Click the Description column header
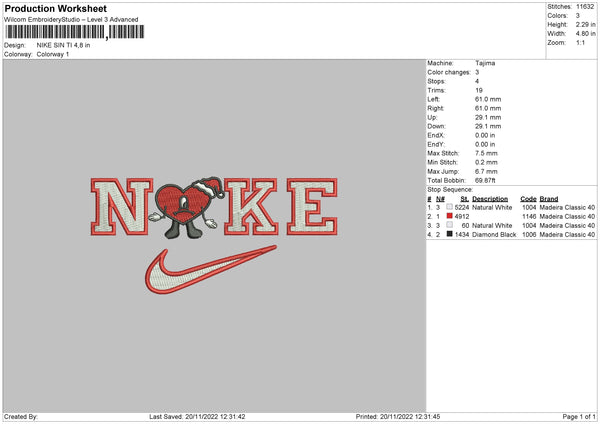This screenshot has width=600, height=424. click(x=490, y=199)
